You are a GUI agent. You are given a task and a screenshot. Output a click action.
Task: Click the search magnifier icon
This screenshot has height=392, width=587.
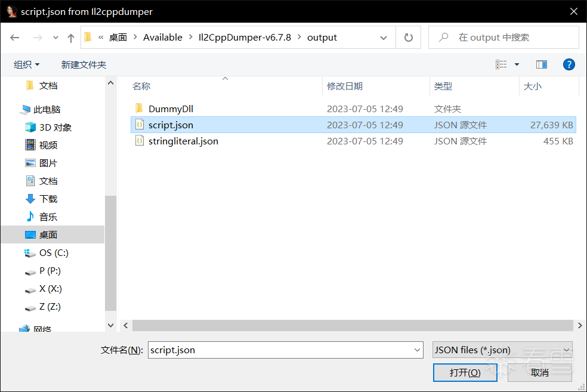tap(444, 37)
